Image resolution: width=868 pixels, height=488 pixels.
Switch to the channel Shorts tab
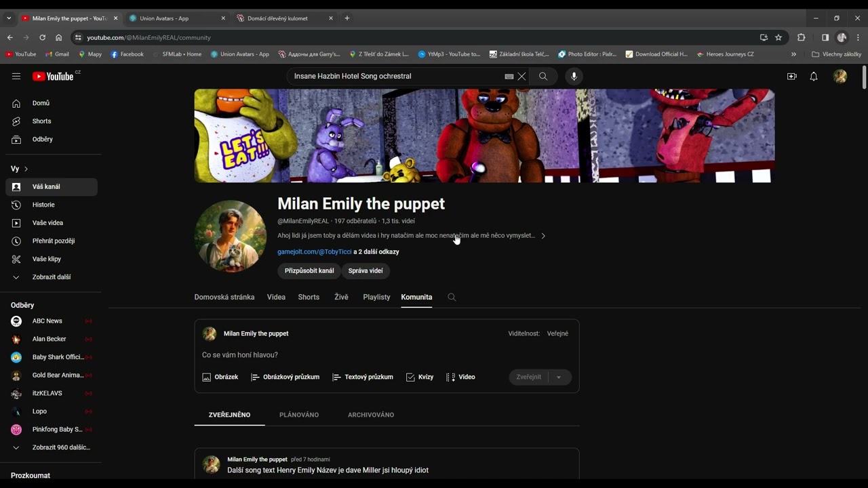coord(309,298)
